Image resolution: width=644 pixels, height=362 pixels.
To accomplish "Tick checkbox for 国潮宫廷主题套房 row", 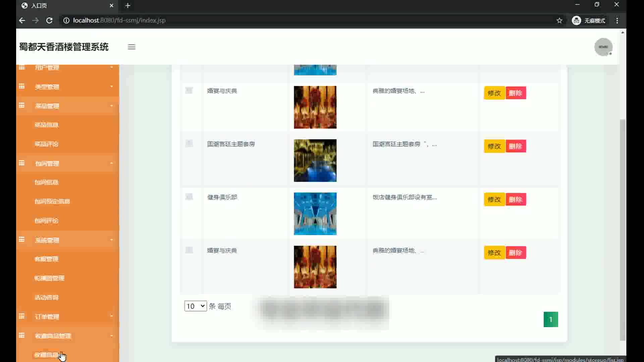I will 189,144.
